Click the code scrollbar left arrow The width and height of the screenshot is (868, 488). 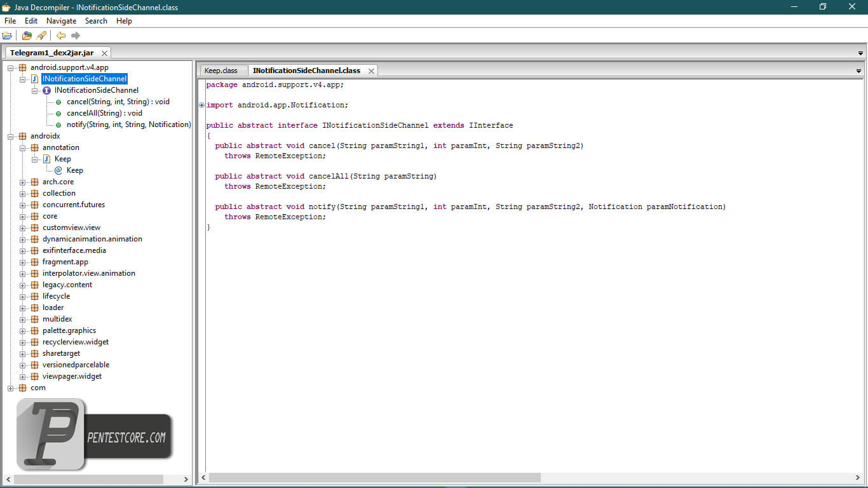203,477
